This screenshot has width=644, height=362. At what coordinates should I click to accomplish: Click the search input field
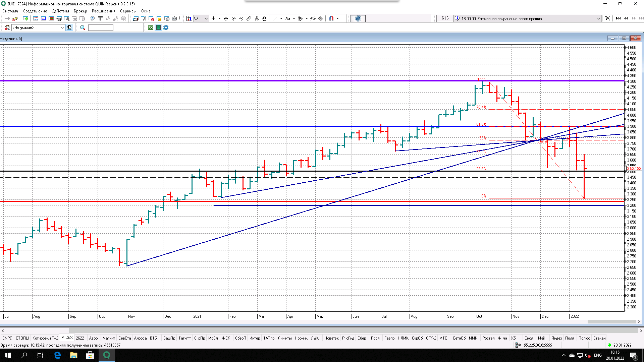click(101, 27)
